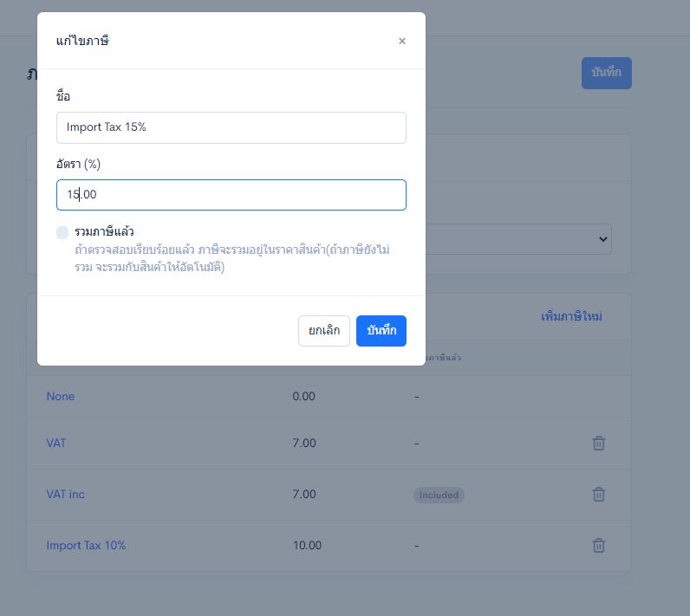Open the VAT tax entry
The image size is (690, 616).
pos(56,443)
